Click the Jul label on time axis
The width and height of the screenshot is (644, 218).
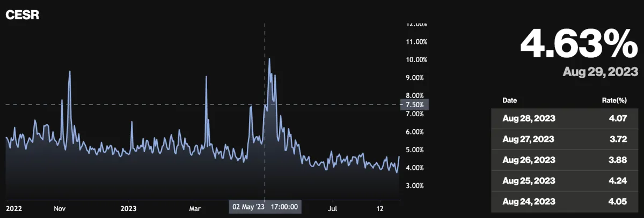tap(334, 207)
